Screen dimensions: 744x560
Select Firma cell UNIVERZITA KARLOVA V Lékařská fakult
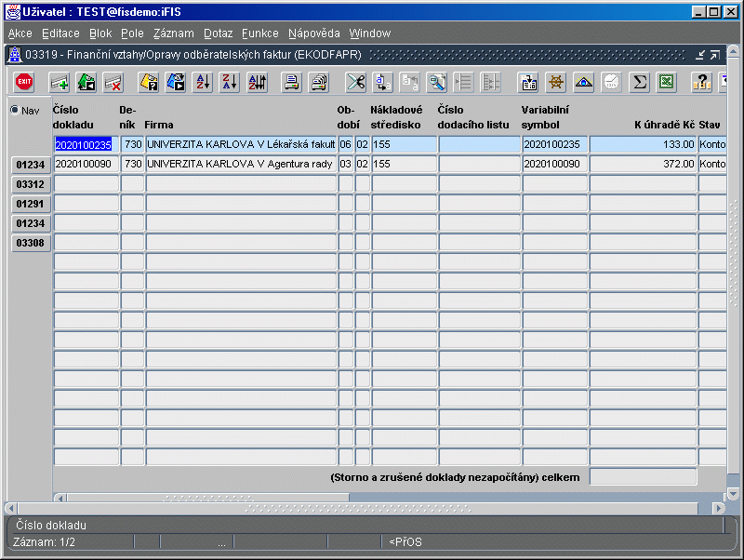pyautogui.click(x=241, y=144)
